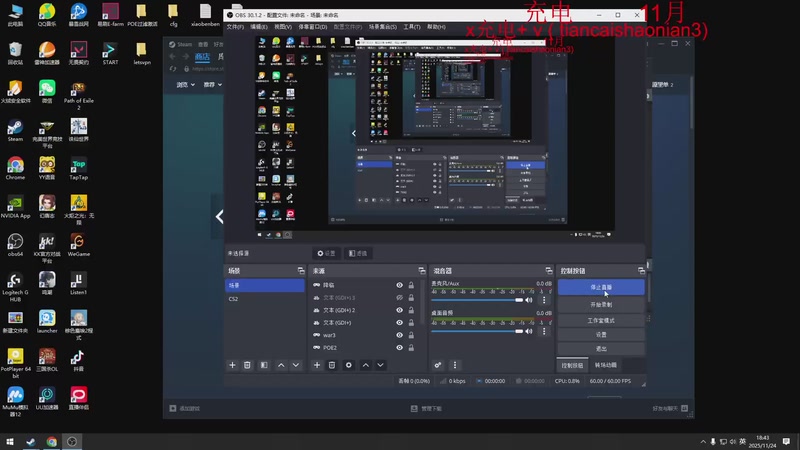The width and height of the screenshot is (800, 450).
Task: Enable Studio Mode button
Action: 601,320
